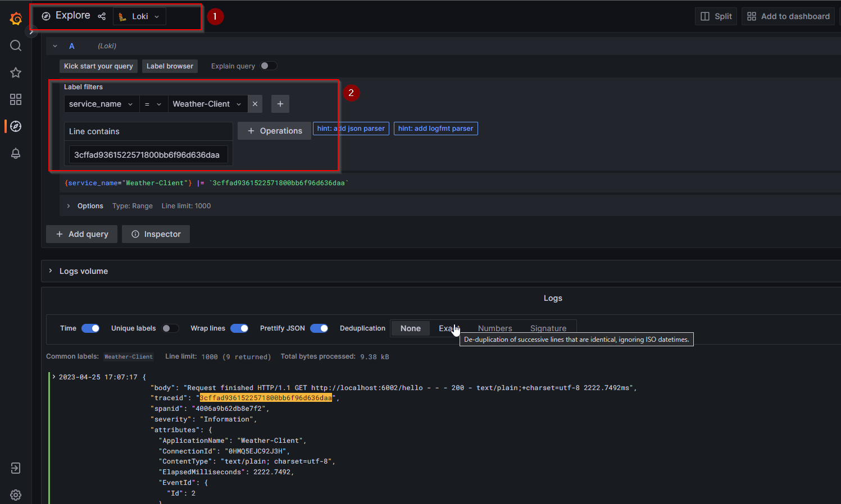The height and width of the screenshot is (504, 841).
Task: Expand the Options section
Action: click(69, 206)
